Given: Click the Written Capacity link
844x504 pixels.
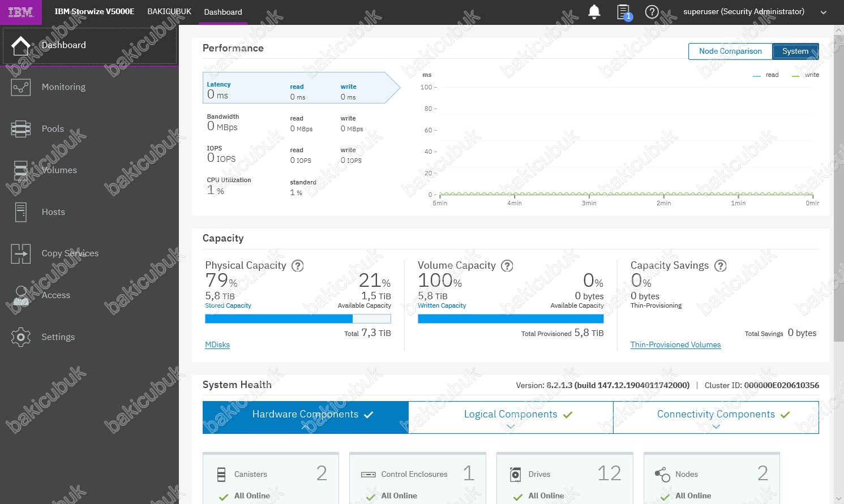Looking at the screenshot, I should [x=442, y=305].
